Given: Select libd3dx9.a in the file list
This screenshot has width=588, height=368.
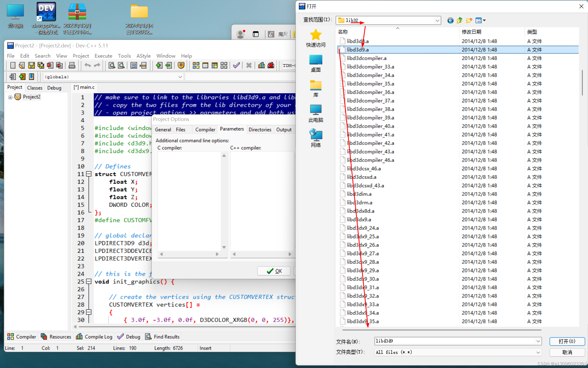Looking at the screenshot, I should click(x=359, y=220).
